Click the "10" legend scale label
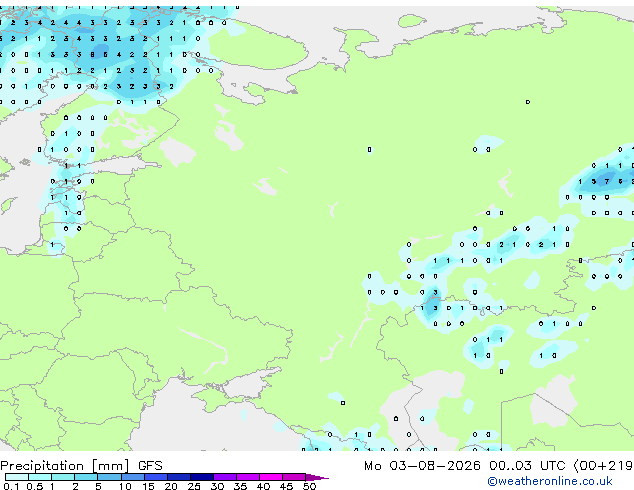The image size is (634, 490). pos(125,486)
